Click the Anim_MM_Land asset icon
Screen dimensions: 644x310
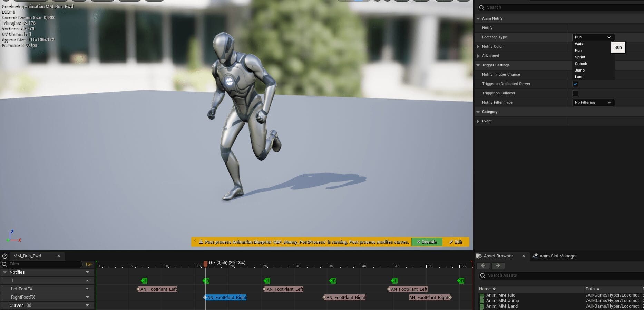coord(482,306)
